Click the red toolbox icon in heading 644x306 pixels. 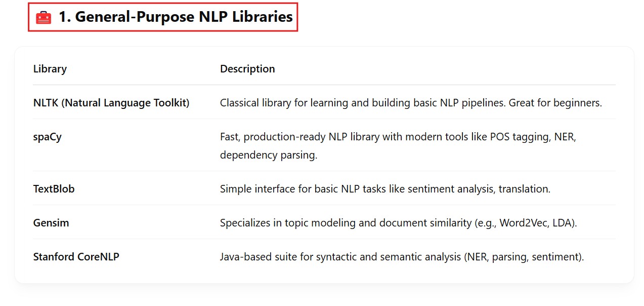point(44,18)
